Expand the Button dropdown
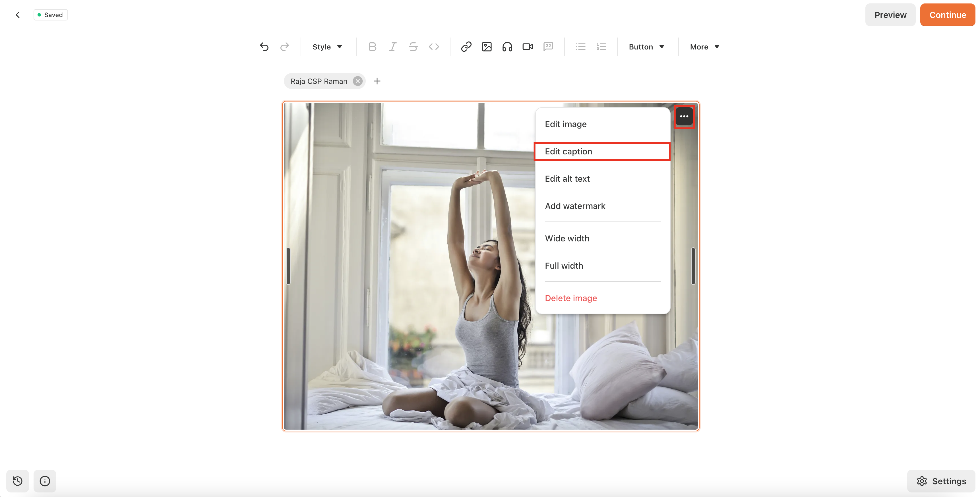Viewport: 980px width, 497px height. [646, 47]
